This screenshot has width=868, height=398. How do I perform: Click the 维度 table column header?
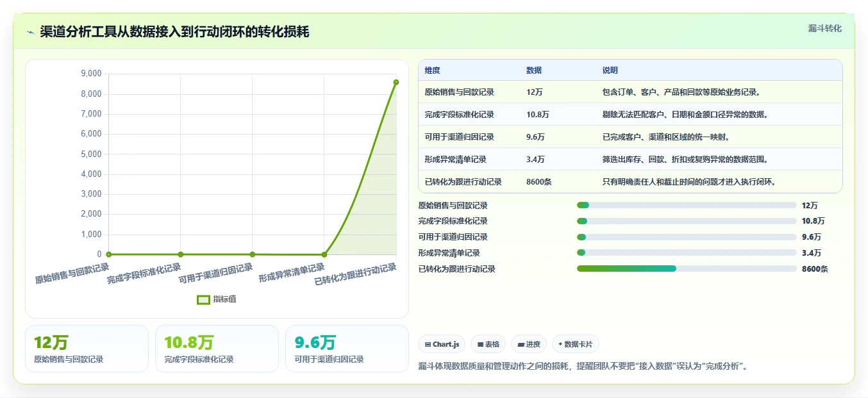[432, 70]
